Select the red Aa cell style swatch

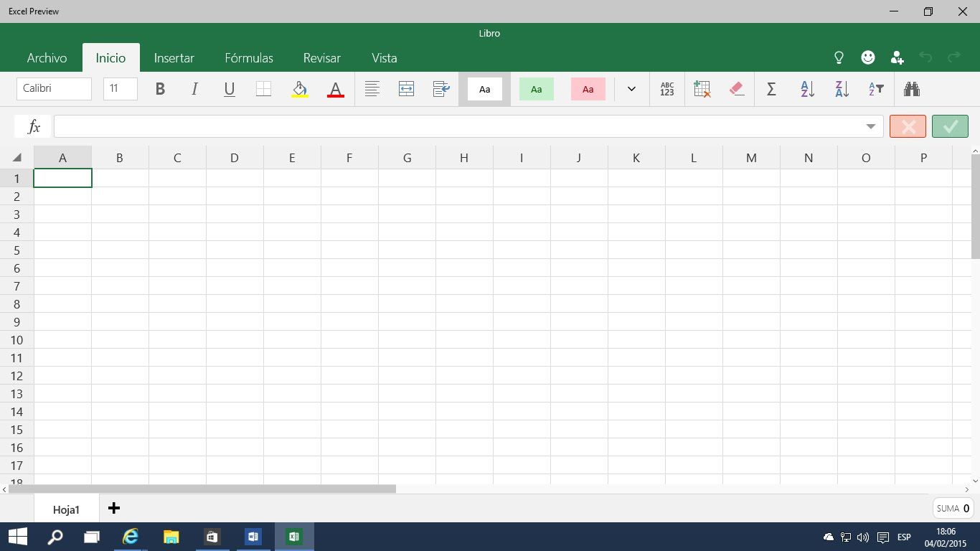point(588,89)
